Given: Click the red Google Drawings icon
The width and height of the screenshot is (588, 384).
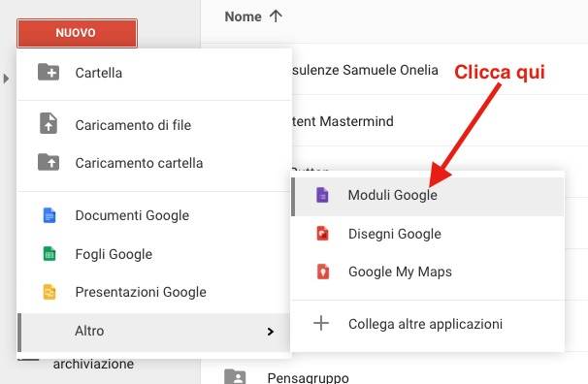Looking at the screenshot, I should 322,234.
